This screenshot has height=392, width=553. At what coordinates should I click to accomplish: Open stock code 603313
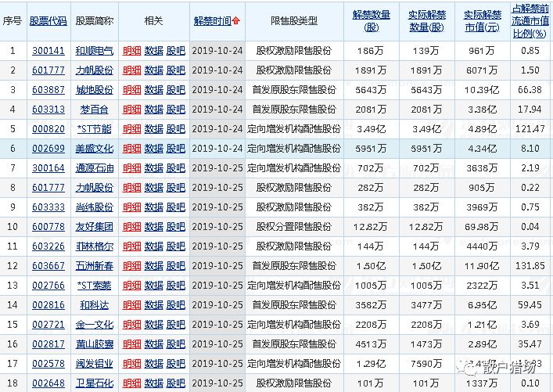(48, 110)
